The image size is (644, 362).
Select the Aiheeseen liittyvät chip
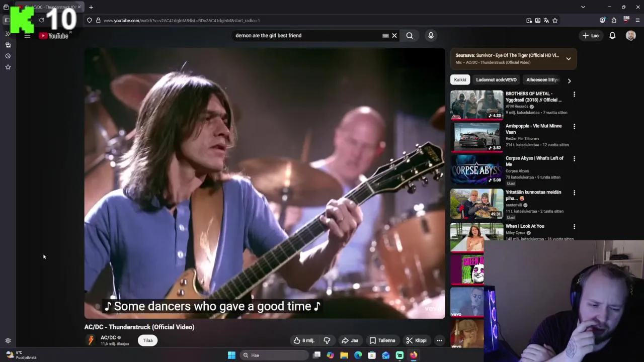point(542,80)
